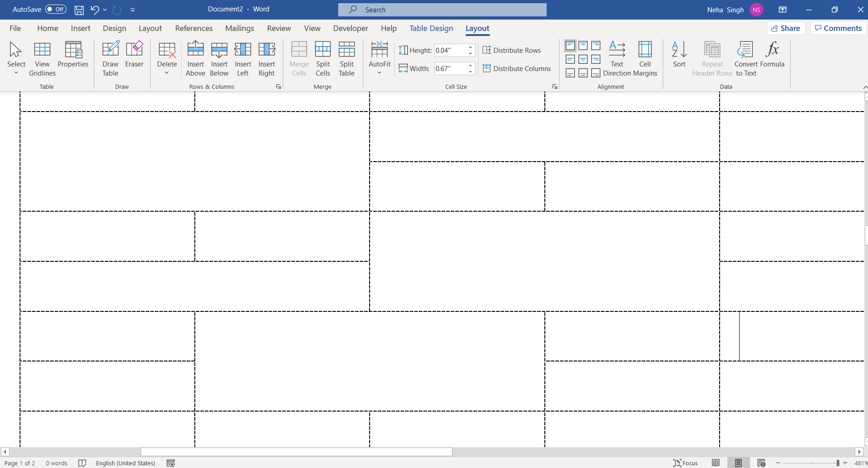The width and height of the screenshot is (868, 468).
Task: Open the Undo history dropdown arrow
Action: (105, 10)
